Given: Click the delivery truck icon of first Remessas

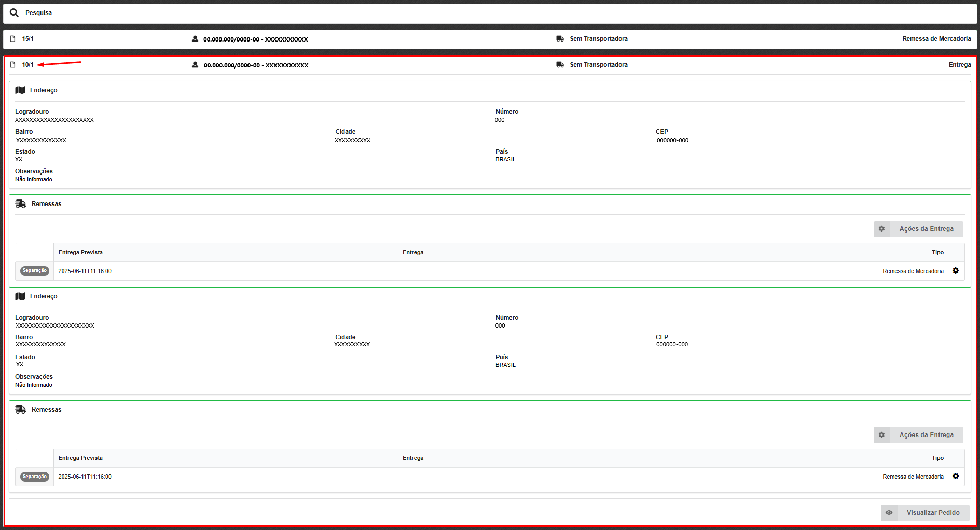Looking at the screenshot, I should click(x=21, y=204).
